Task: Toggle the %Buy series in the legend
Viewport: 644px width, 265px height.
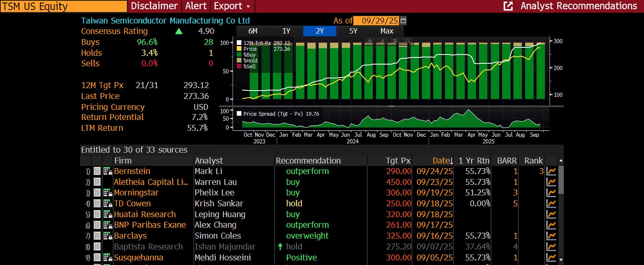Action: (247, 55)
